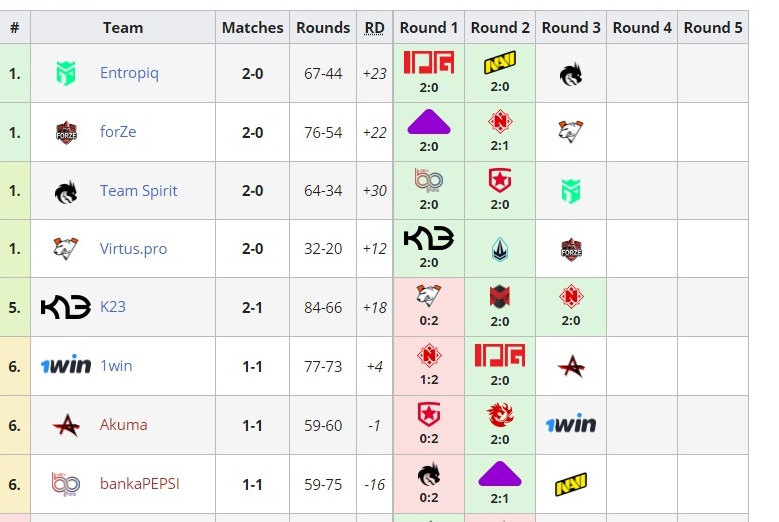Click the Matches column header
Viewport: 779px width, 522px height.
252,28
